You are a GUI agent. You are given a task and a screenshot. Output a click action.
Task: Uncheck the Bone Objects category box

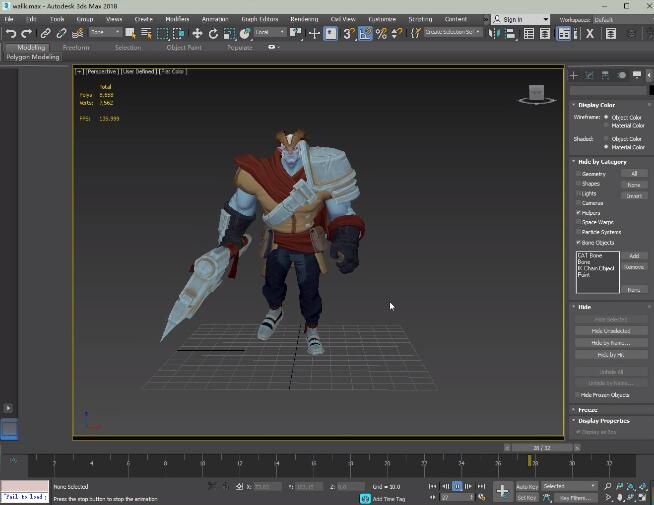(x=579, y=242)
